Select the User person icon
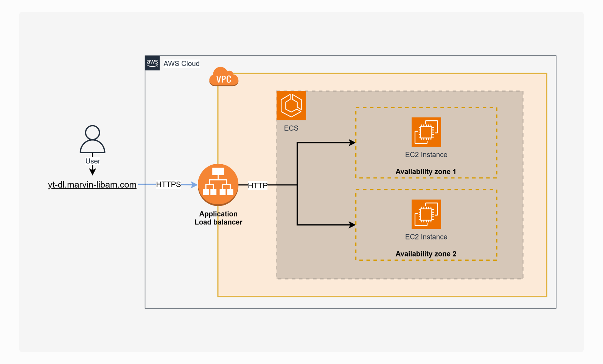This screenshot has width=603, height=364. click(92, 139)
